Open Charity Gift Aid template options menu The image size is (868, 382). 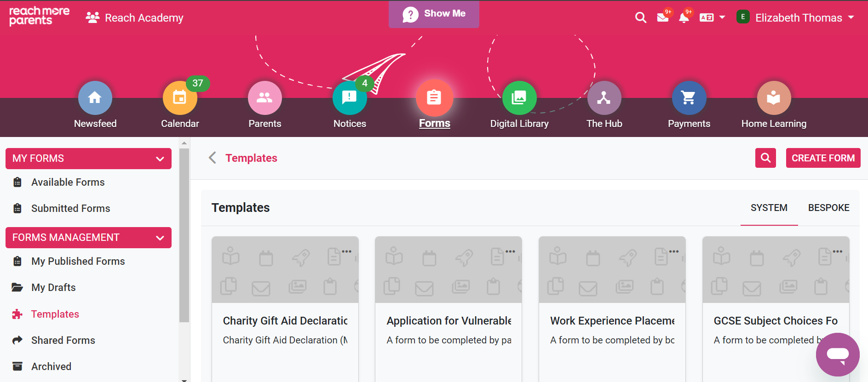click(346, 251)
